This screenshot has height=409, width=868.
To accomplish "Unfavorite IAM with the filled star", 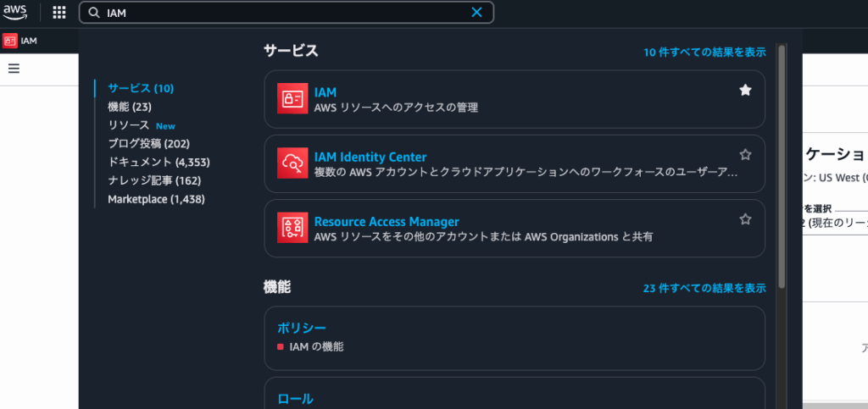I will [746, 90].
